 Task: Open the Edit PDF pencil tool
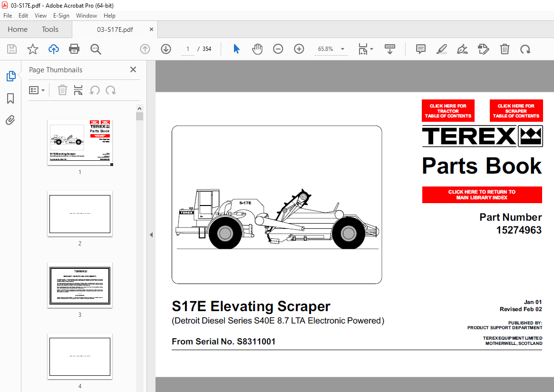[x=483, y=49]
